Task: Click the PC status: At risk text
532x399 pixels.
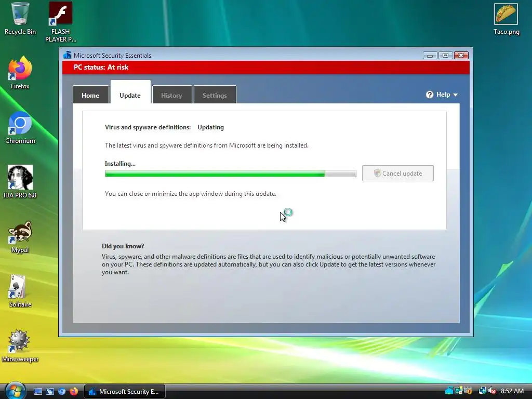Action: 101,67
